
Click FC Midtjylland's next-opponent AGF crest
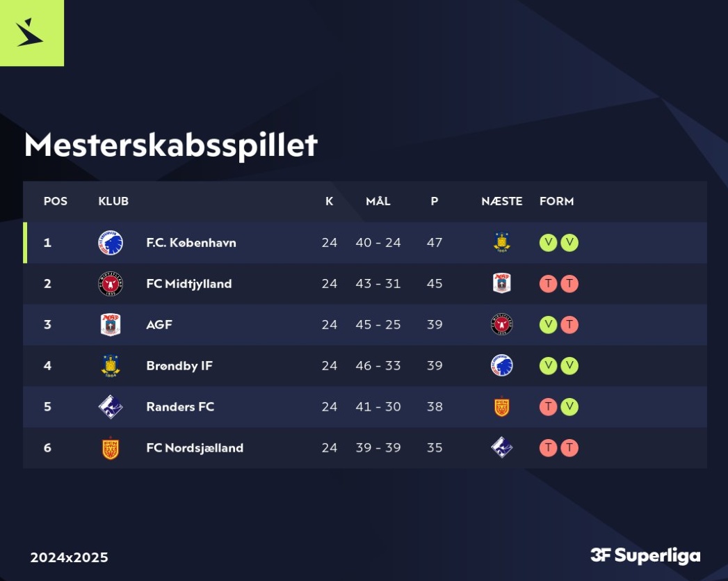tap(501, 283)
